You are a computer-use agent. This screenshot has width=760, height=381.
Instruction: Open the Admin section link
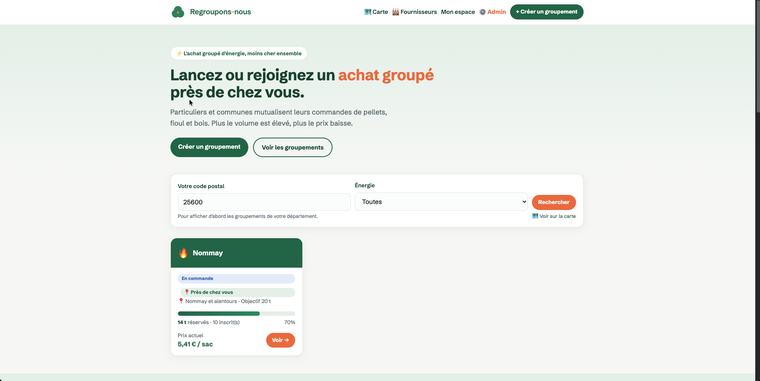[x=492, y=12]
